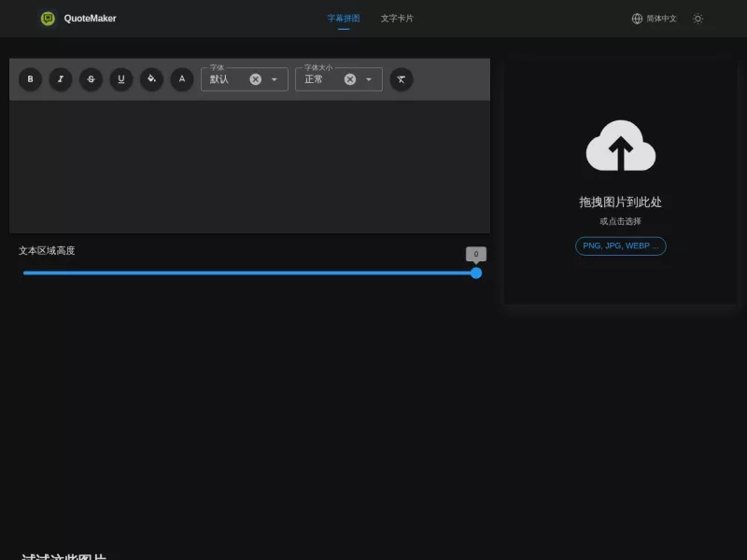Screen dimensions: 747x560
Task: Click the QuoteMaker logo icon
Action: click(x=48, y=19)
